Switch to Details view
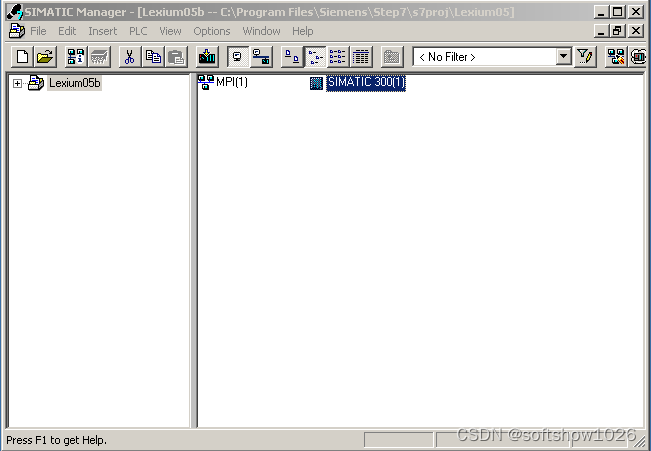 click(361, 57)
